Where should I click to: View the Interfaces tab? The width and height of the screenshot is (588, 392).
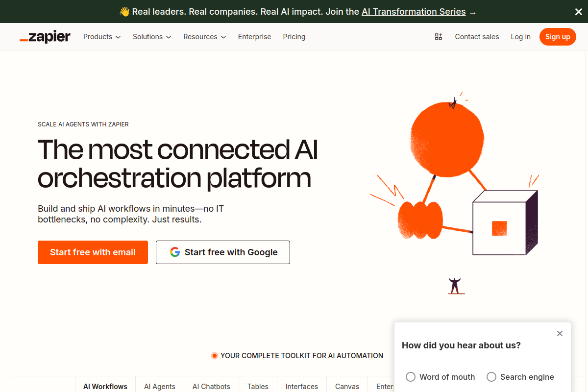301,386
